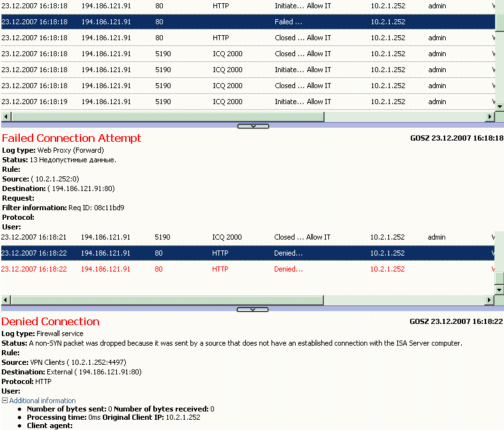Image resolution: width=504 pixels, height=430 pixels.
Task: Click right arrow of lower log scrollbar
Action: [x=490, y=300]
